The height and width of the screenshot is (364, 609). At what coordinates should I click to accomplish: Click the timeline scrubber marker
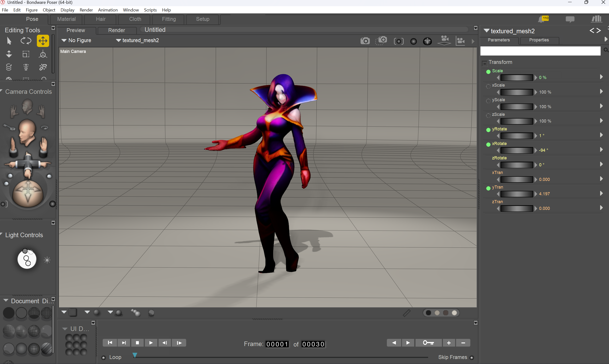(x=135, y=355)
